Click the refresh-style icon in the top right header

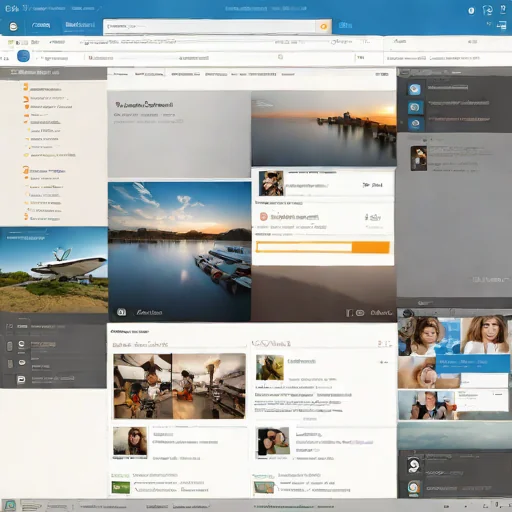[x=487, y=10]
